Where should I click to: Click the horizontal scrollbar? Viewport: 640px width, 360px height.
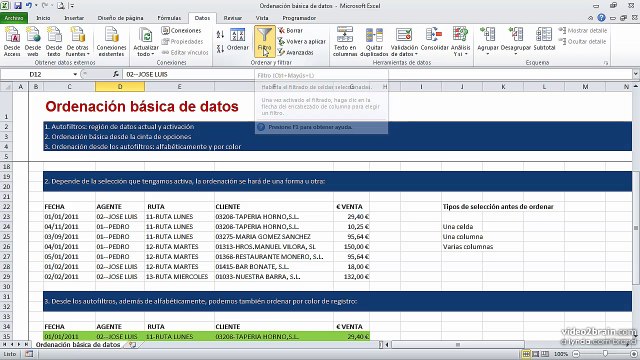(x=458, y=344)
